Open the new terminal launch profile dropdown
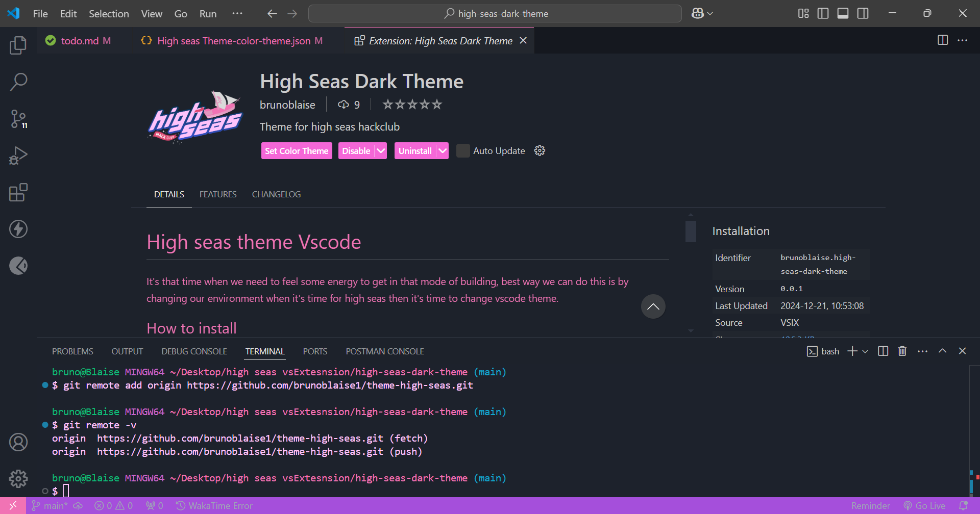The image size is (980, 514). 865,351
